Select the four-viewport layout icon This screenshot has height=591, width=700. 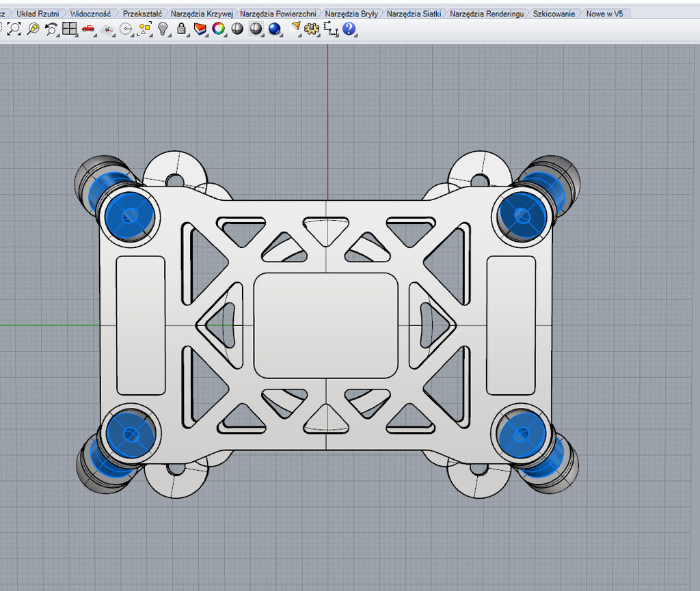click(x=69, y=29)
